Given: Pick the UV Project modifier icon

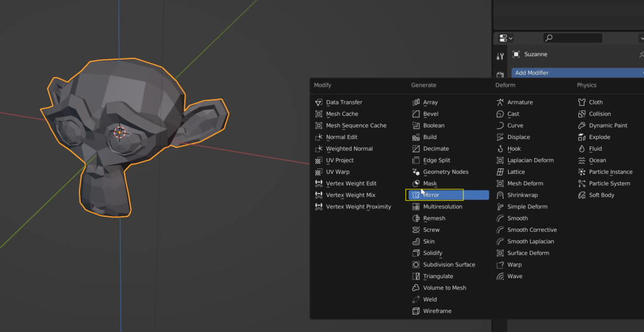Looking at the screenshot, I should pos(318,161).
